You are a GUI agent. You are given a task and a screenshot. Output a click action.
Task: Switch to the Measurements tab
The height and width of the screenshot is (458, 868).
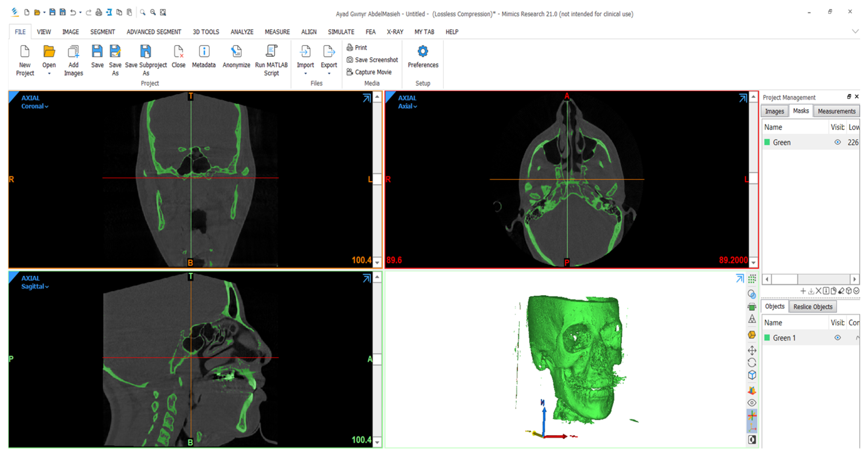tap(836, 111)
